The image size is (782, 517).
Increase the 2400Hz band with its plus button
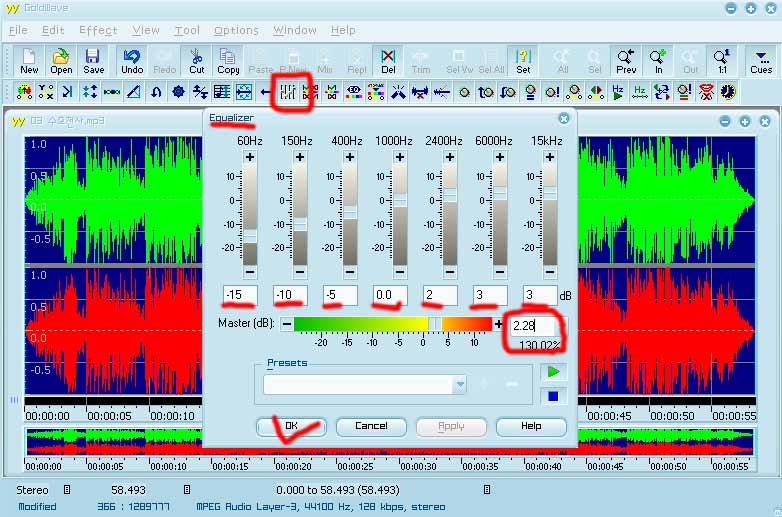(x=450, y=158)
